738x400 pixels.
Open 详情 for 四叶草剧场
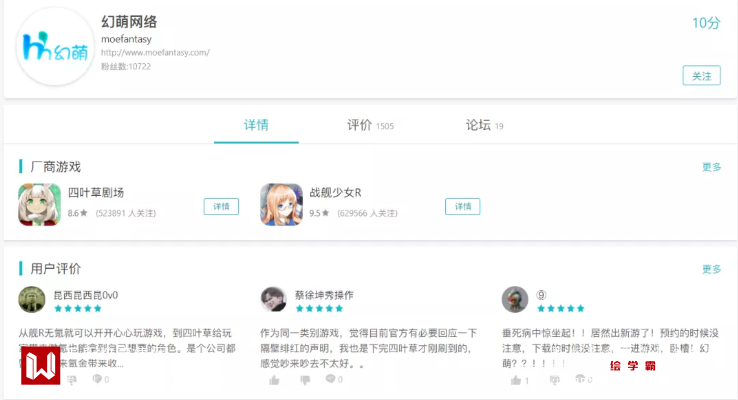pos(221,207)
